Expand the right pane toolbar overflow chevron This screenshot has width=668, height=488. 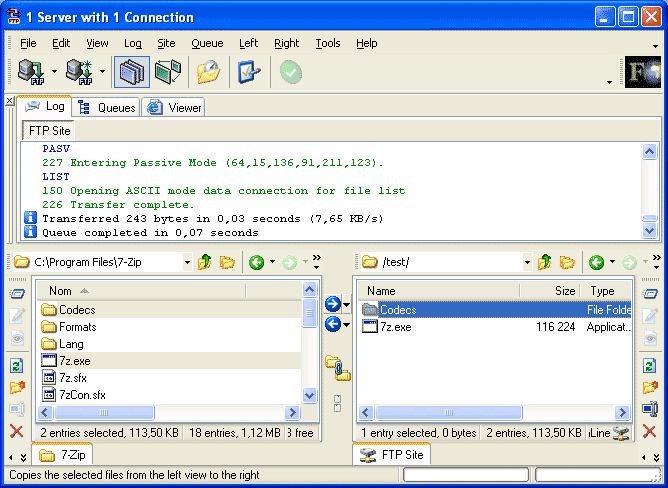656,262
